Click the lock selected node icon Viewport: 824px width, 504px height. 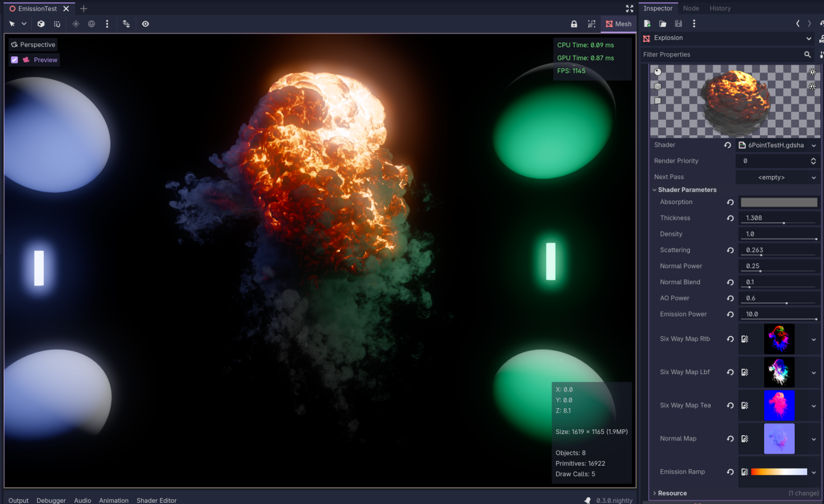pyautogui.click(x=574, y=24)
